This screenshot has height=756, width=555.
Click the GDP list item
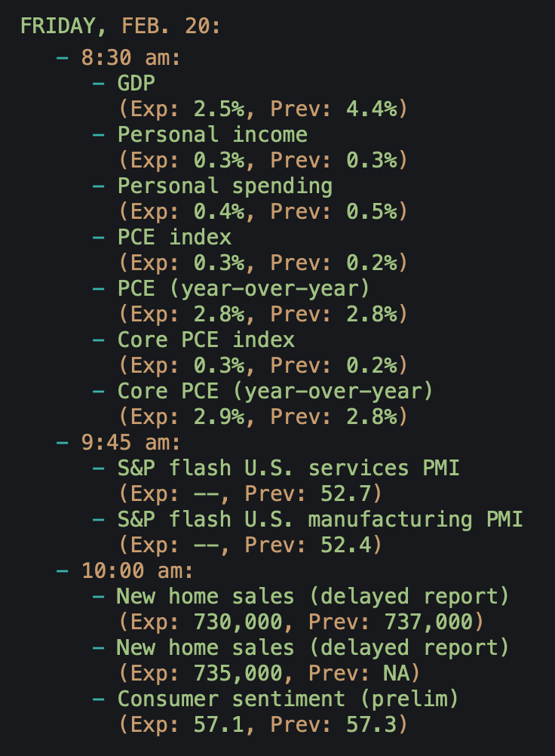tap(136, 84)
